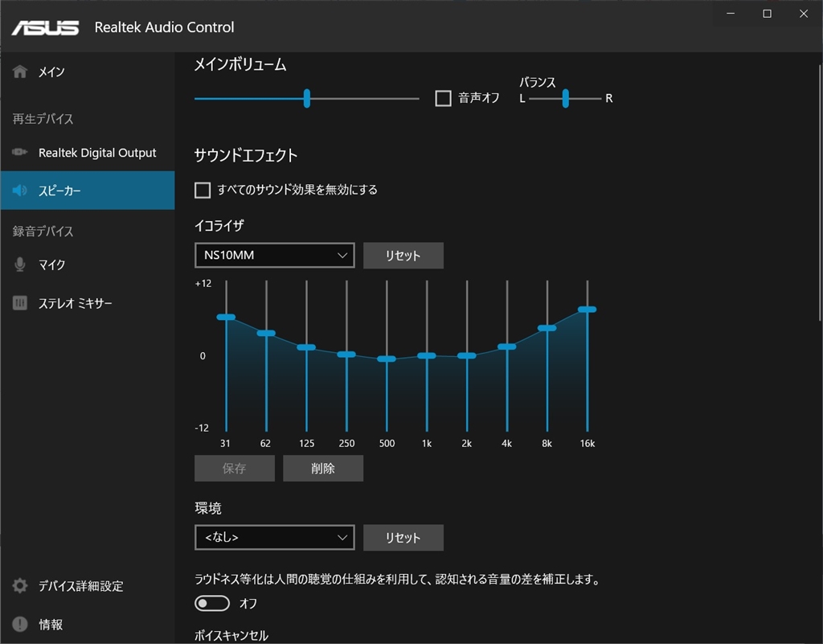The image size is (823, 644).
Task: Click the main volume slider handle
Action: pyautogui.click(x=307, y=98)
